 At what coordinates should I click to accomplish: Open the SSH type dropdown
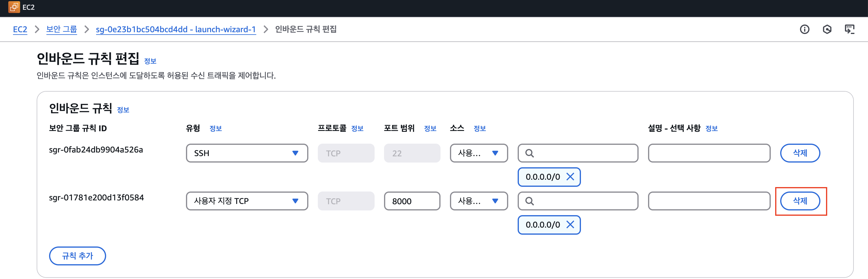pyautogui.click(x=247, y=153)
